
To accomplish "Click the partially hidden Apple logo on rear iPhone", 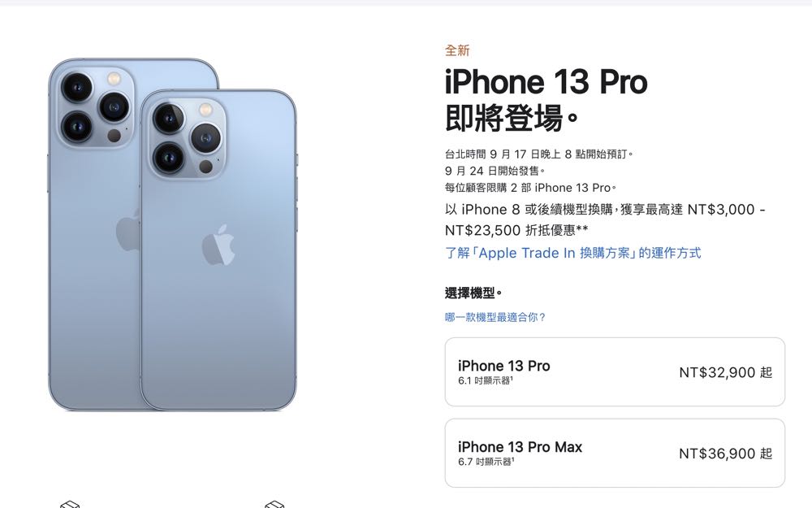I will pyautogui.click(x=128, y=231).
